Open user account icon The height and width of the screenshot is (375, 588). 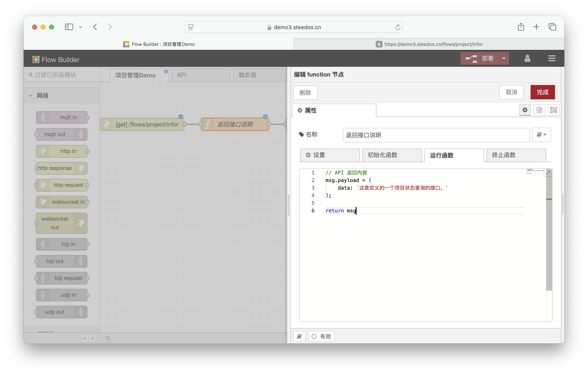527,58
